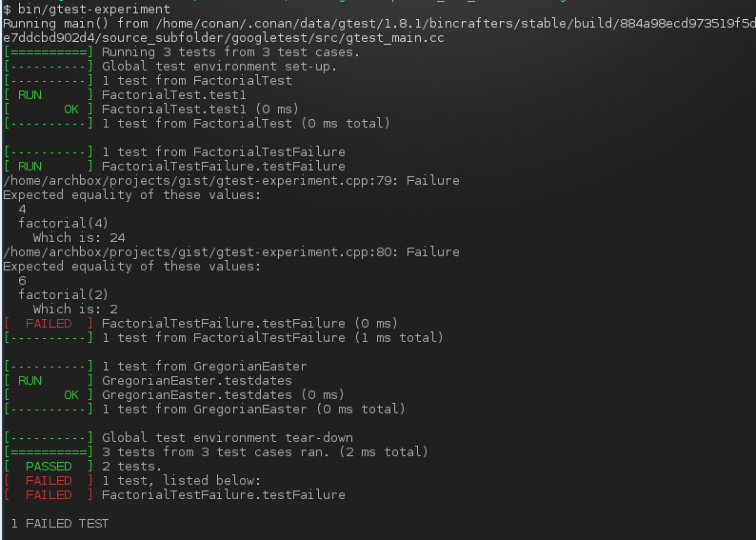Click the '1 FAILED TEST' summary line

pyautogui.click(x=60, y=523)
